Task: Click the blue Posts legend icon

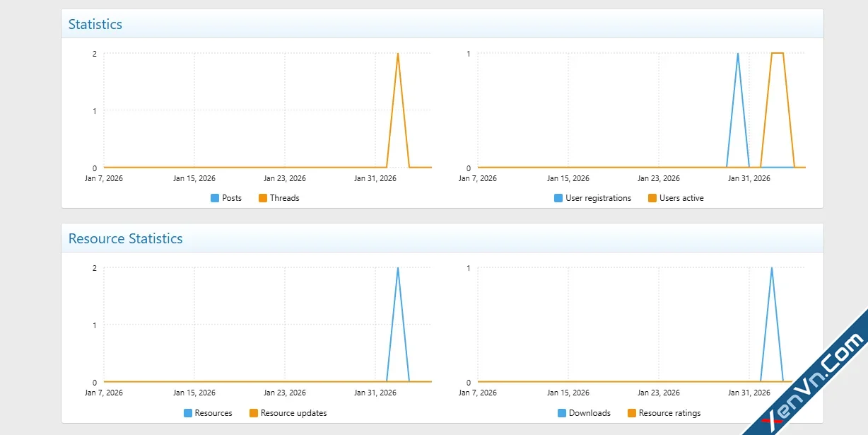Action: tap(215, 198)
